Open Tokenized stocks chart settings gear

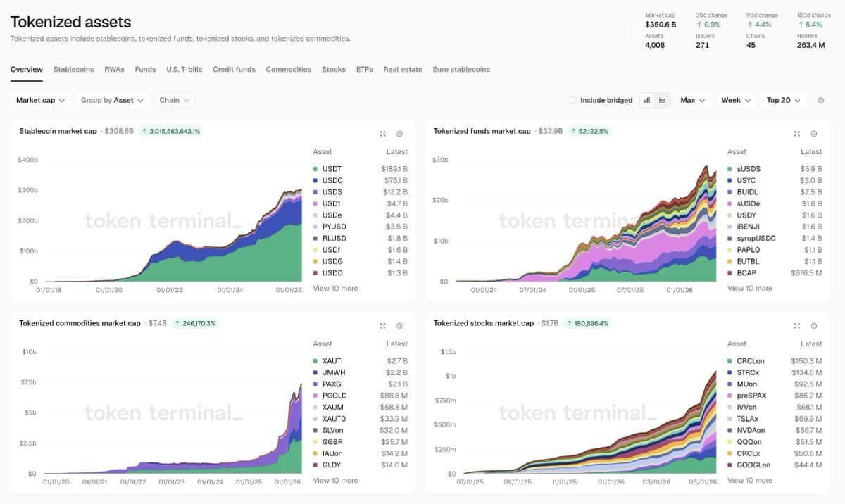pyautogui.click(x=813, y=326)
